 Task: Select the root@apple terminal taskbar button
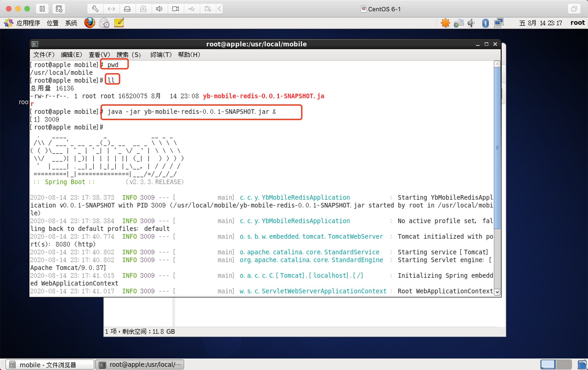click(140, 365)
